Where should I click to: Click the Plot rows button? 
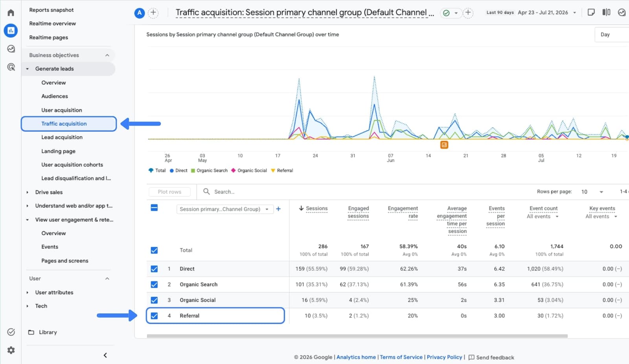pyautogui.click(x=169, y=192)
